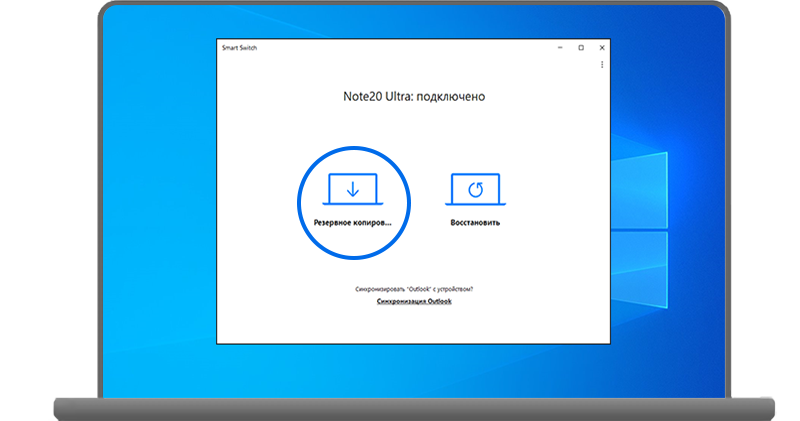The image size is (800, 421).
Task: Minimize the Smart Switch window
Action: point(560,47)
